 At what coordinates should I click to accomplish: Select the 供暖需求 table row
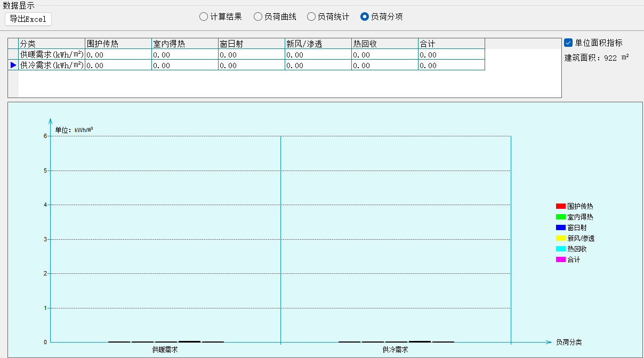click(x=52, y=54)
